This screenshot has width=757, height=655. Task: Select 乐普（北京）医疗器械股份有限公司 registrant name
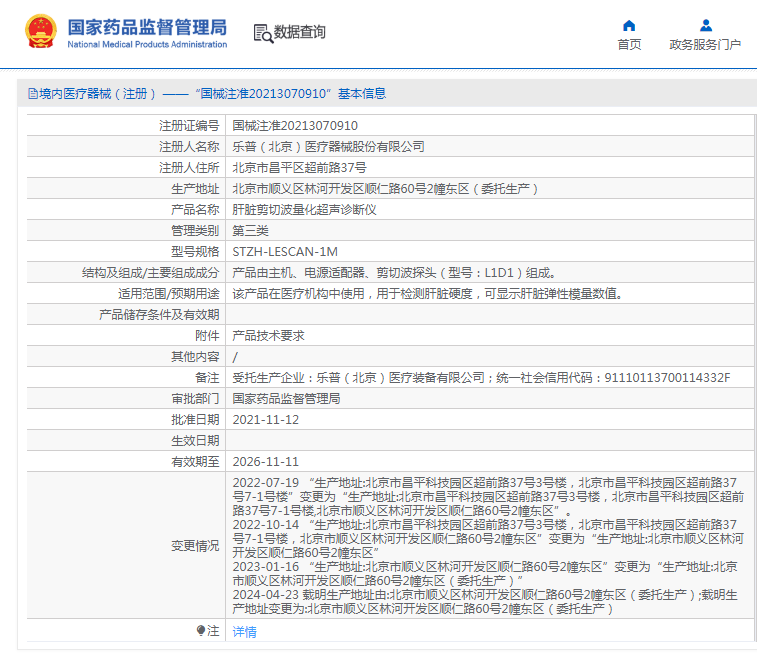[x=328, y=147]
